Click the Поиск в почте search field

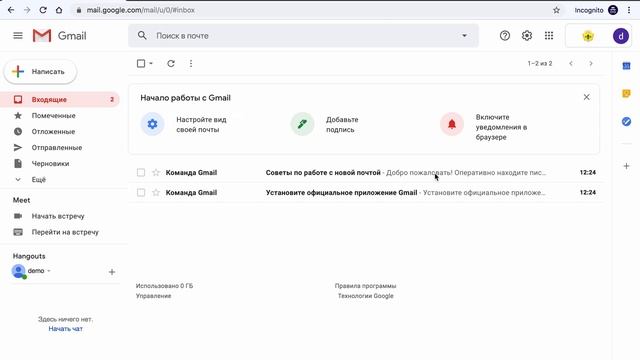coord(303,36)
